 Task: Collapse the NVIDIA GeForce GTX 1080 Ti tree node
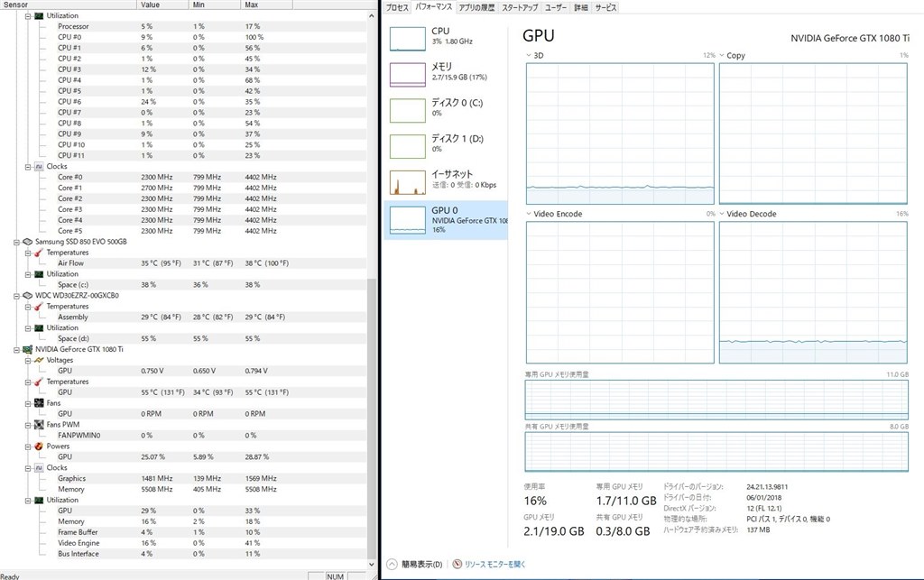(16, 350)
